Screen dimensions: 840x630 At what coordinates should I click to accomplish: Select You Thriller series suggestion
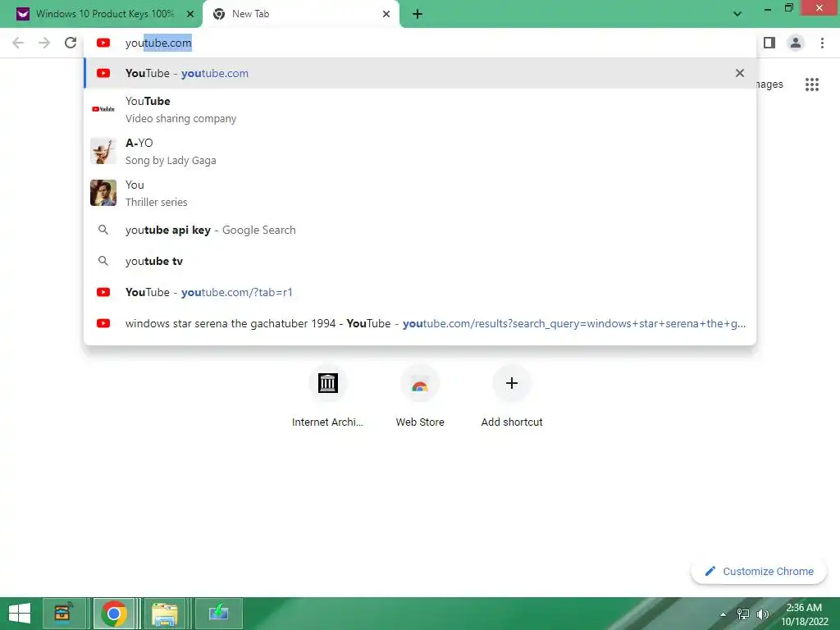coord(420,193)
